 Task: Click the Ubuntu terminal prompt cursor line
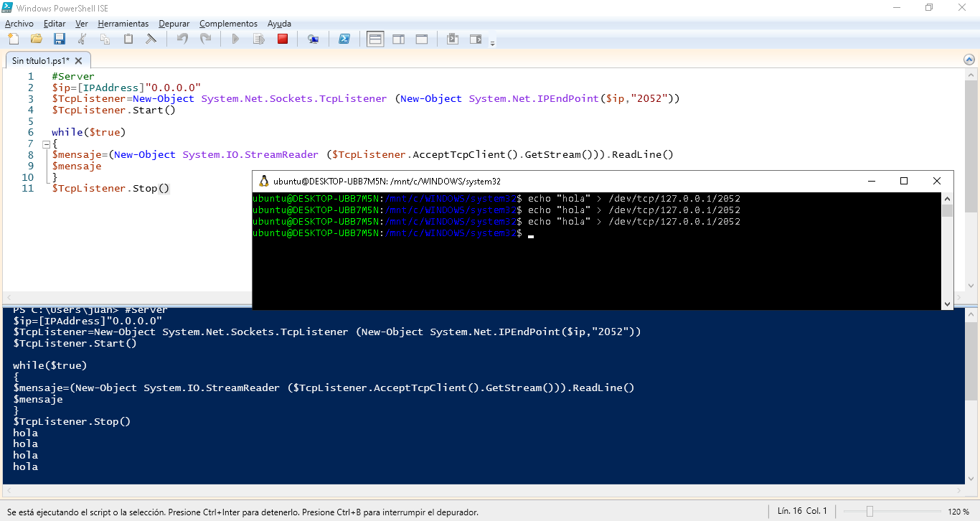[x=393, y=233]
